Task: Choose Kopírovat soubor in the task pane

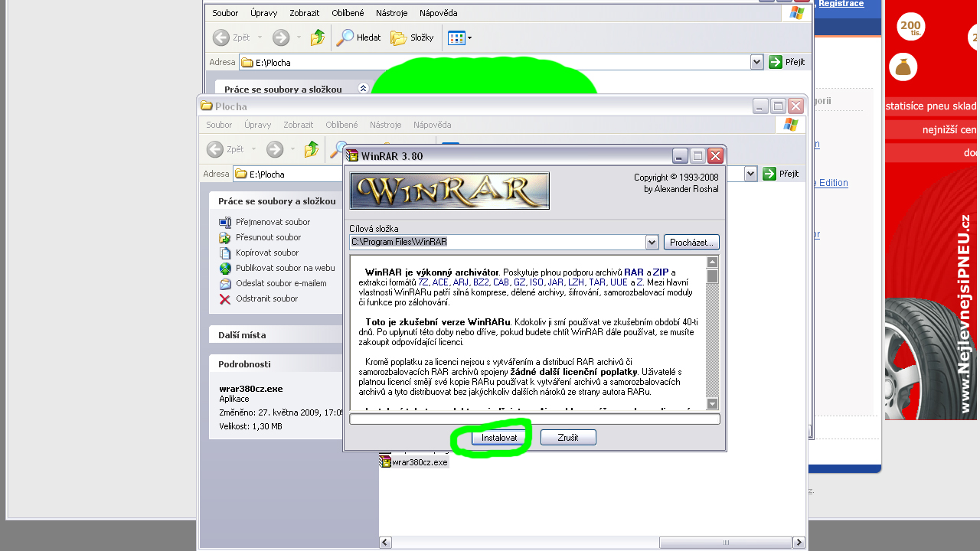Action: 266,253
